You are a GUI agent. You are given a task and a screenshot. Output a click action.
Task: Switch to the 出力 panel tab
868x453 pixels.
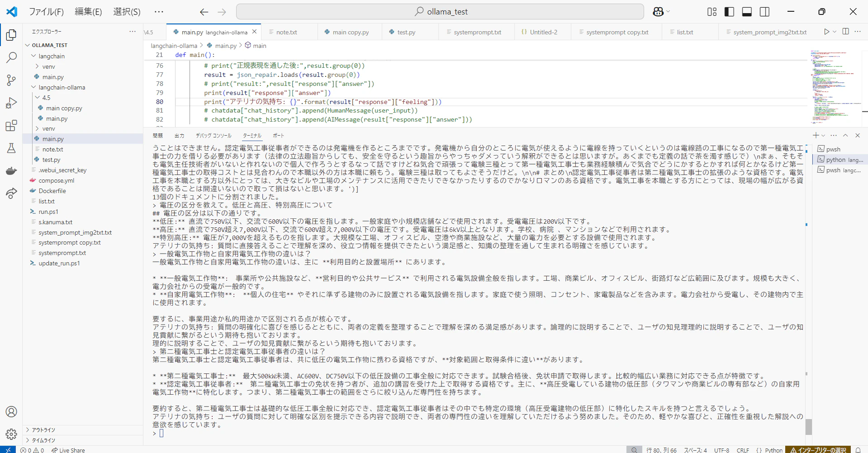[179, 136]
